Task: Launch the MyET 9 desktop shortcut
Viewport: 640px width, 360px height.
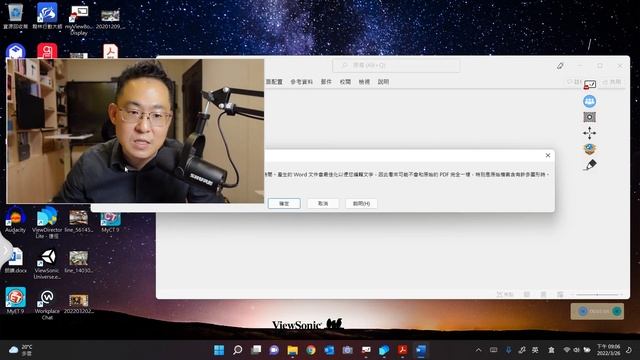Action: 16,300
